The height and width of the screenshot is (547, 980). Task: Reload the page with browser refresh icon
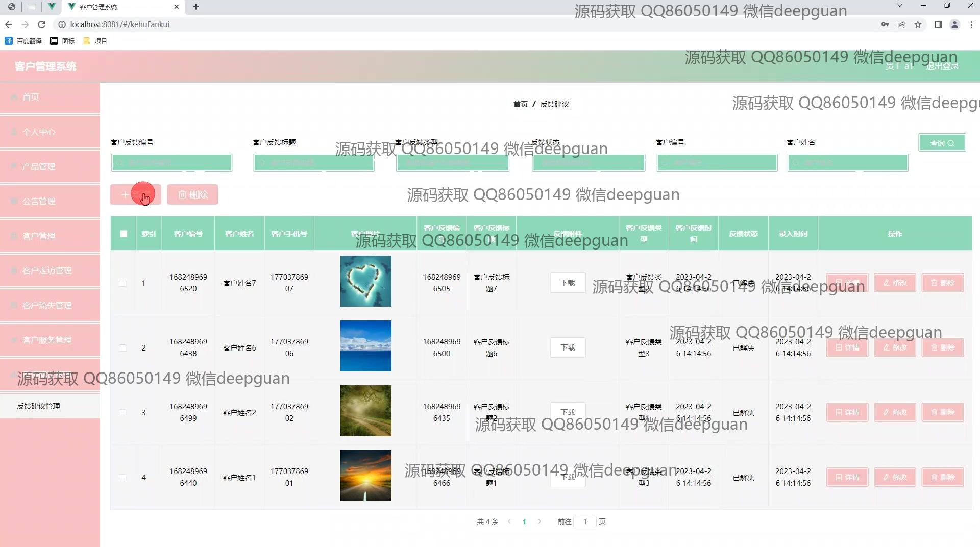tap(42, 24)
